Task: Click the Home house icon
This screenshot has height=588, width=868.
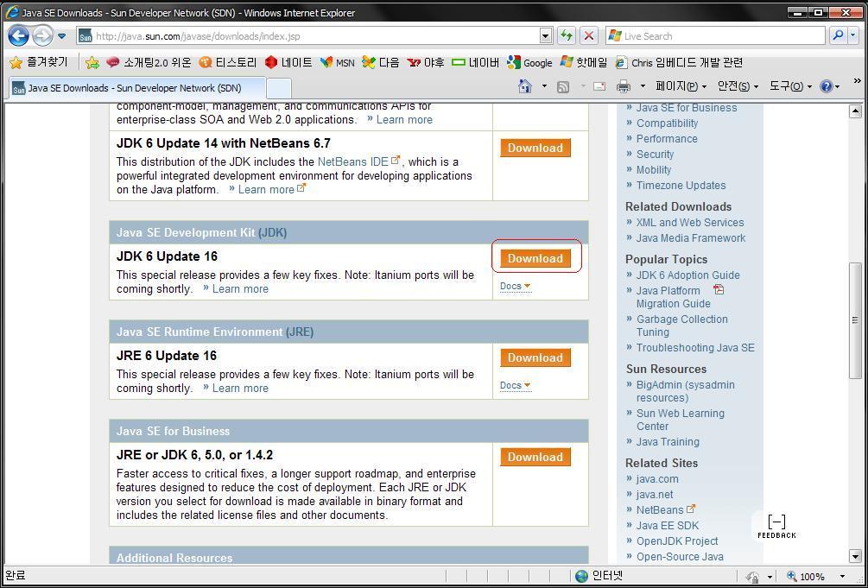Action: point(525,86)
